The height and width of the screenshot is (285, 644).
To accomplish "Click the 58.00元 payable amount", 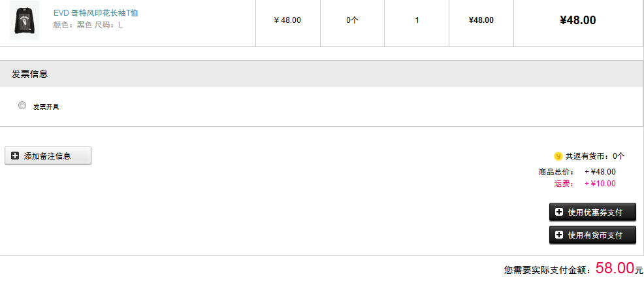I will 619,269.
